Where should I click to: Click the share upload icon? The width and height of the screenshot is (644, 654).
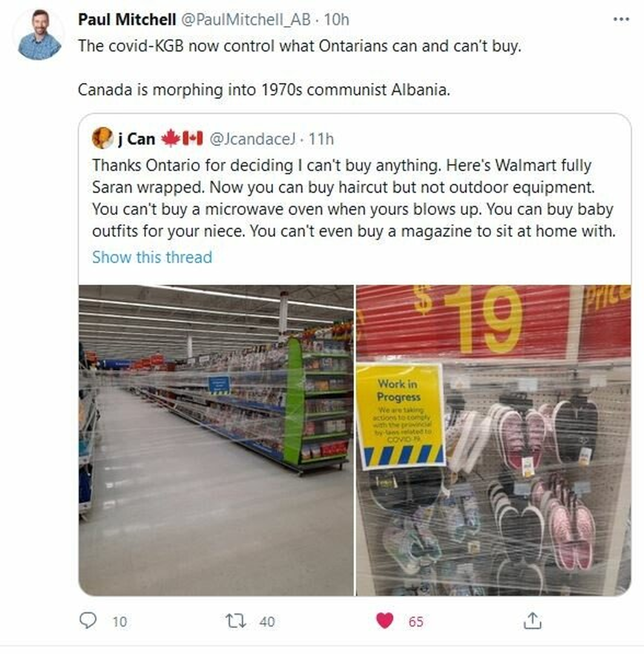(532, 620)
